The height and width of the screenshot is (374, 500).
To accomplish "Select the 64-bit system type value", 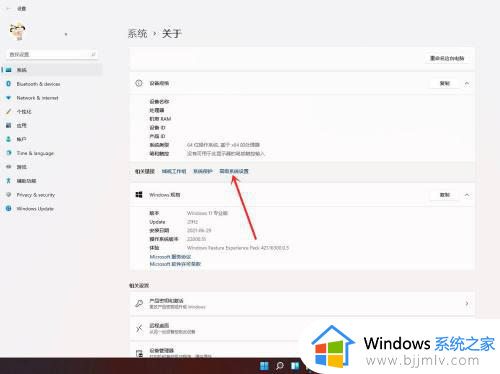I will 223,145.
